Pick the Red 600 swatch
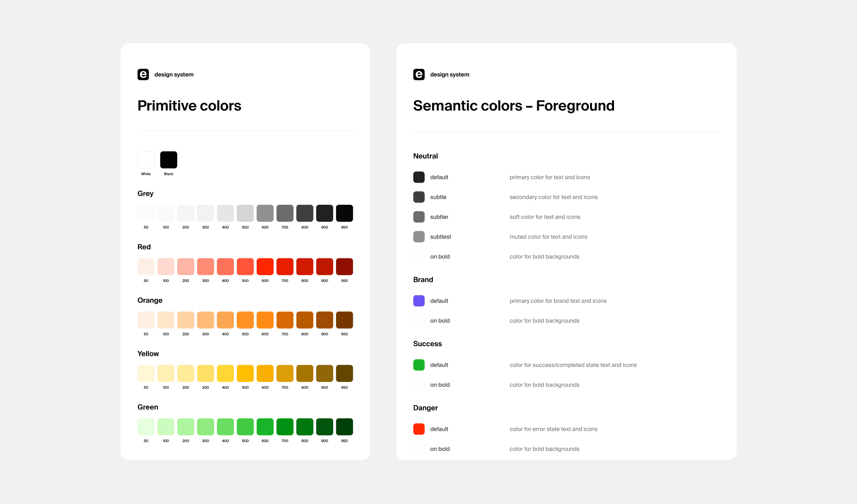 (x=265, y=267)
